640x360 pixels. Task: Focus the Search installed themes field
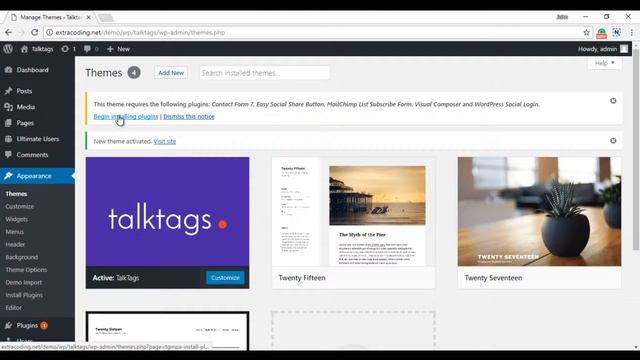tap(264, 73)
